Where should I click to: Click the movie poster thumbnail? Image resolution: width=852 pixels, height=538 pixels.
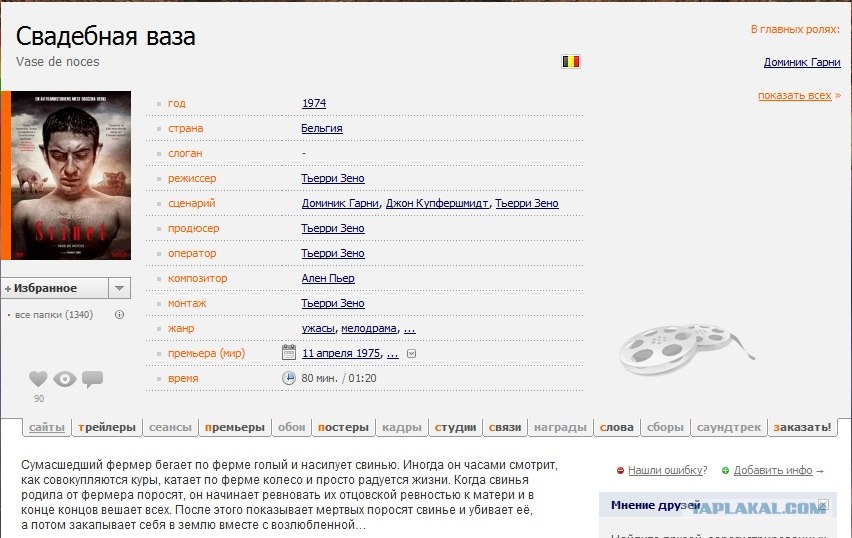click(71, 176)
